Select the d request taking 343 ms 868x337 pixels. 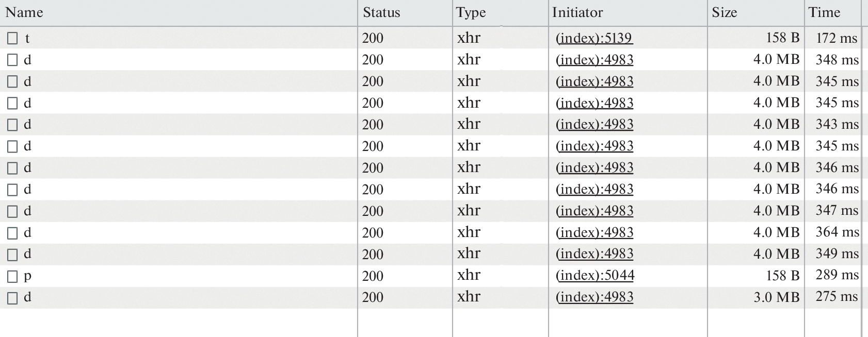coord(28,125)
